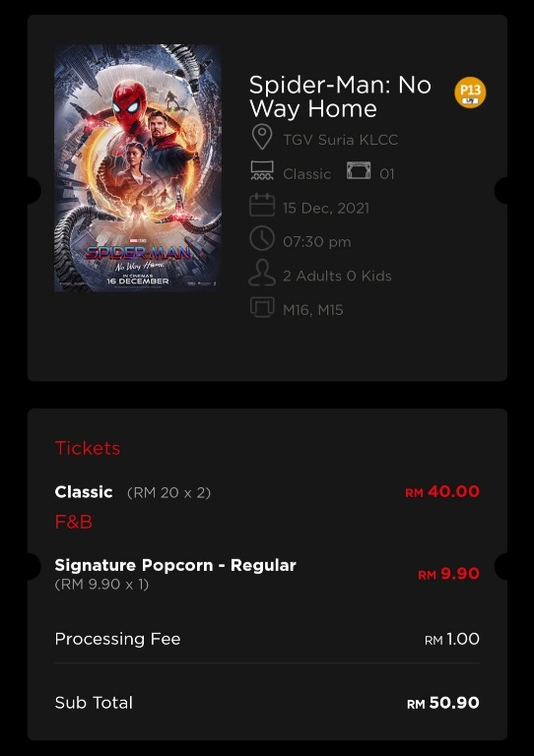This screenshot has width=534, height=756.
Task: Click the Sub Total amount RM 50.90
Action: point(443,703)
